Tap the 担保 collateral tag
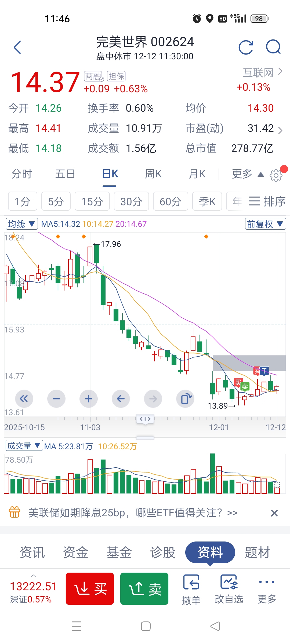 (x=116, y=76)
